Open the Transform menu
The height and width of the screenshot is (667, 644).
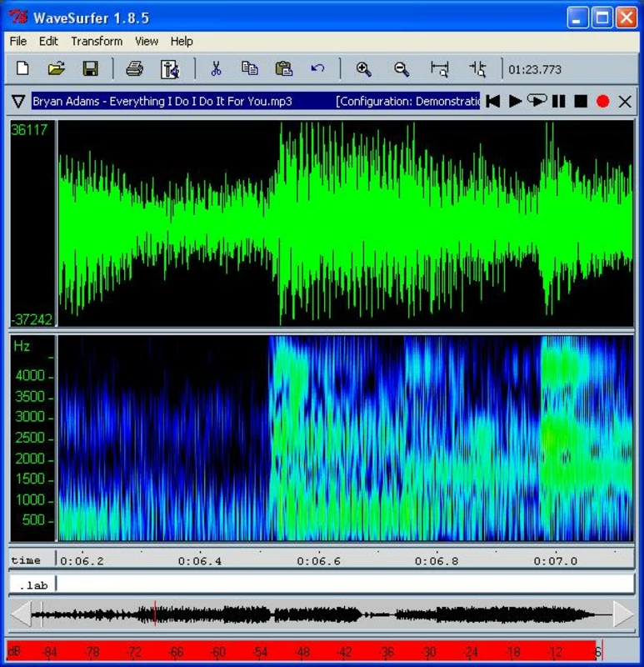pos(97,41)
